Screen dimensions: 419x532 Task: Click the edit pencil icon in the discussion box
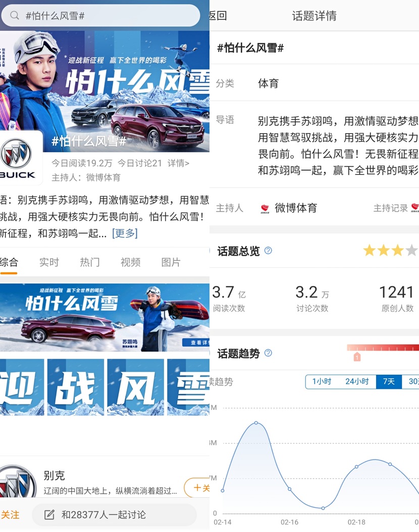click(49, 515)
